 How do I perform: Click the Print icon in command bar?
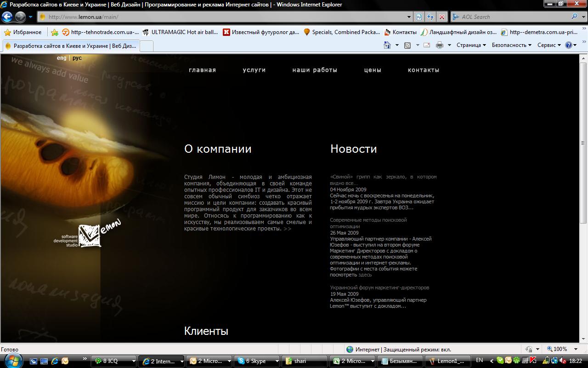tap(439, 45)
